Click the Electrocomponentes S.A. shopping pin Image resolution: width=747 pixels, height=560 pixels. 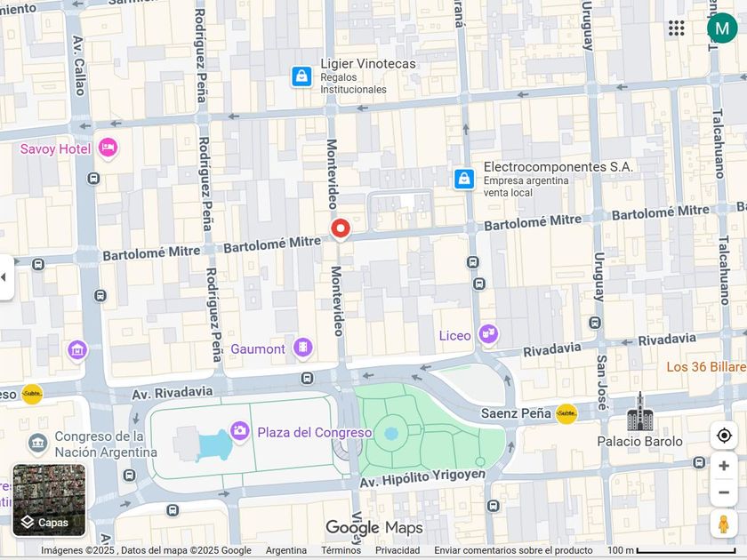tap(464, 179)
